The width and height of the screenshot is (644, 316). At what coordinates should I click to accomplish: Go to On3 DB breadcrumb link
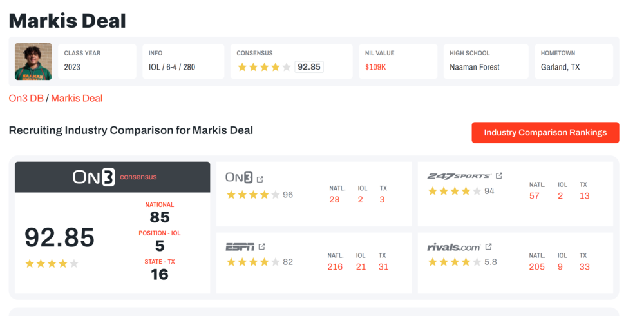26,98
